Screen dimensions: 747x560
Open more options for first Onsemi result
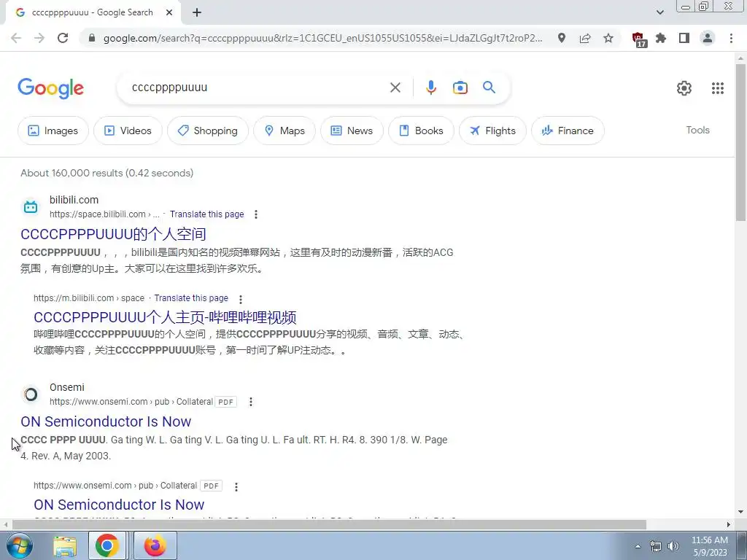(251, 402)
